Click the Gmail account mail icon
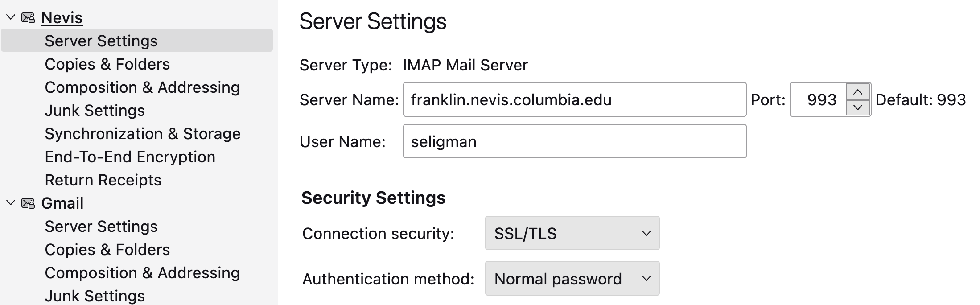Image resolution: width=980 pixels, height=305 pixels. (28, 202)
